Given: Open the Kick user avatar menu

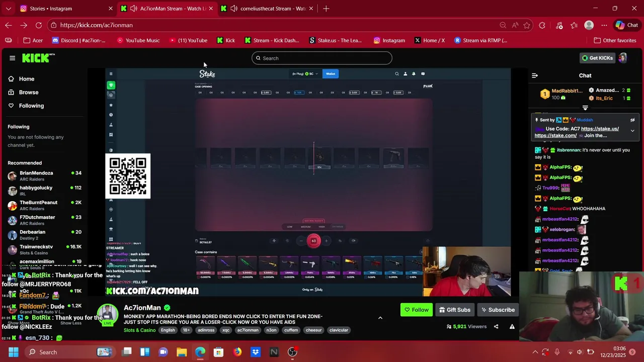Looking at the screenshot, I should [622, 58].
